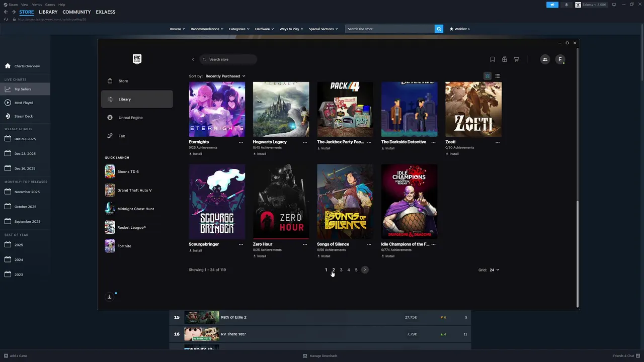Install Zero Hour
The width and height of the screenshot is (644, 362).
(x=260, y=256)
